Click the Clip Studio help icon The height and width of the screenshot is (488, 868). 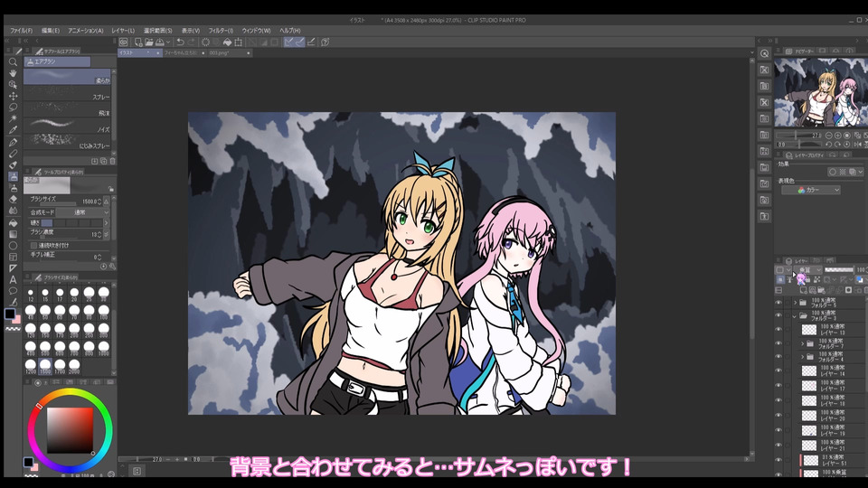325,42
